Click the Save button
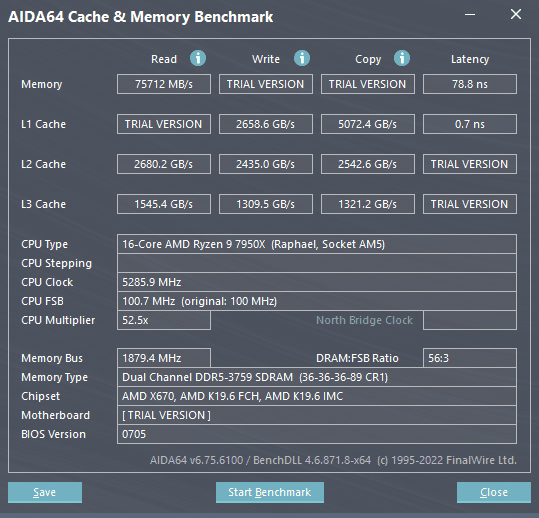 [x=45, y=492]
